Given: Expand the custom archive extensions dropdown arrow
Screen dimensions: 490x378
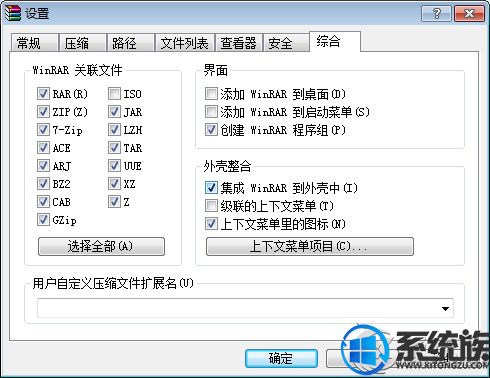Looking at the screenshot, I should tap(445, 309).
